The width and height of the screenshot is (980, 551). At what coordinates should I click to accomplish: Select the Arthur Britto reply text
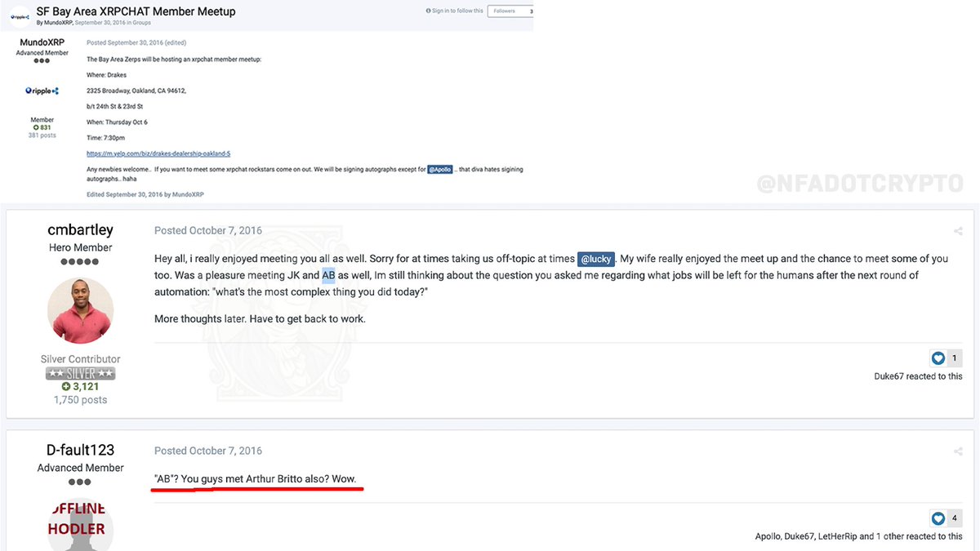[x=256, y=478]
